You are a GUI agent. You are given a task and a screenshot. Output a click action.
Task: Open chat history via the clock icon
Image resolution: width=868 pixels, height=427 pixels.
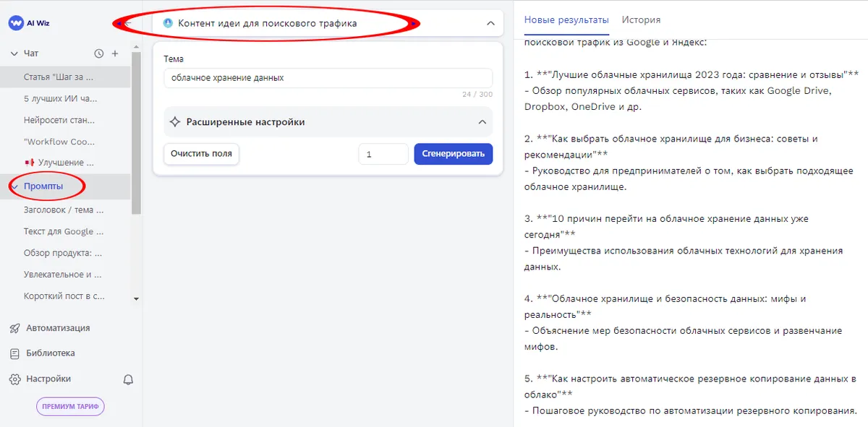(100, 53)
